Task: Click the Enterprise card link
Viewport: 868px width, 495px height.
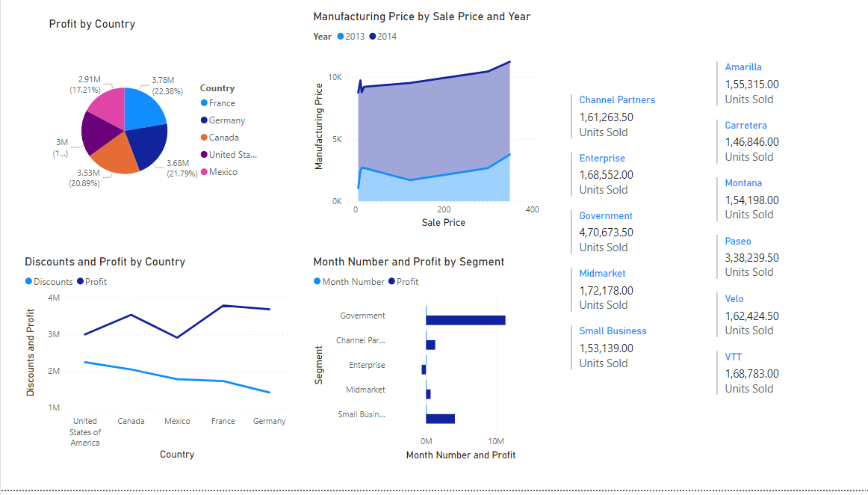Action: pyautogui.click(x=601, y=158)
